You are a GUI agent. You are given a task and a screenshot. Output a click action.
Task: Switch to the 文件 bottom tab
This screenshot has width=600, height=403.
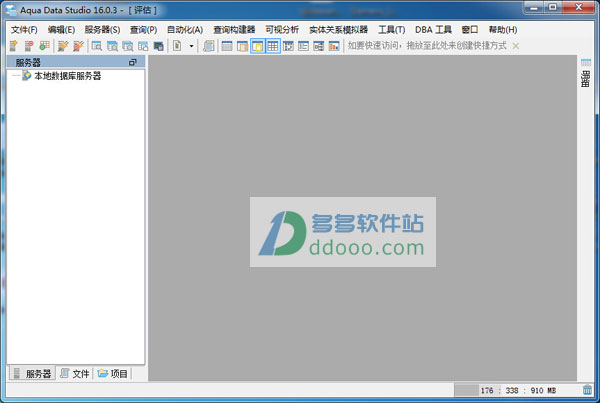[x=75, y=373]
